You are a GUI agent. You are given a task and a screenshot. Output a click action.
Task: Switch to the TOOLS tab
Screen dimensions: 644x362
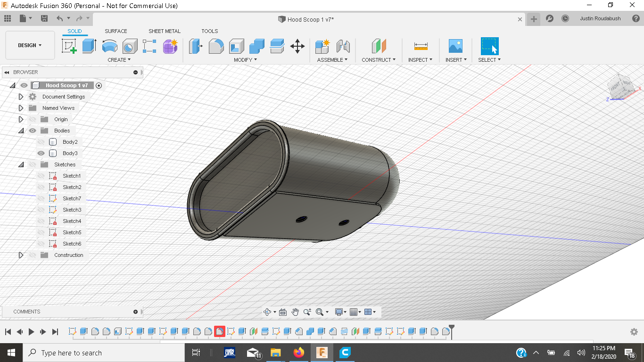click(x=210, y=31)
